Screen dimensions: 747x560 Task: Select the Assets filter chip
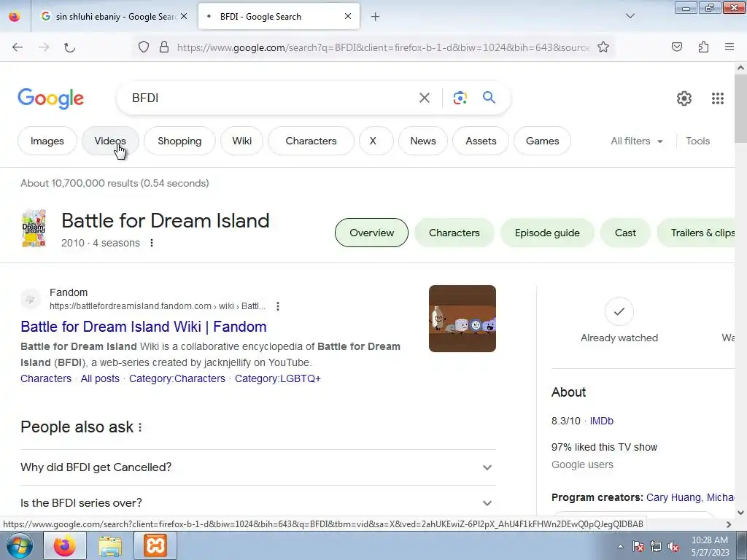click(x=481, y=141)
